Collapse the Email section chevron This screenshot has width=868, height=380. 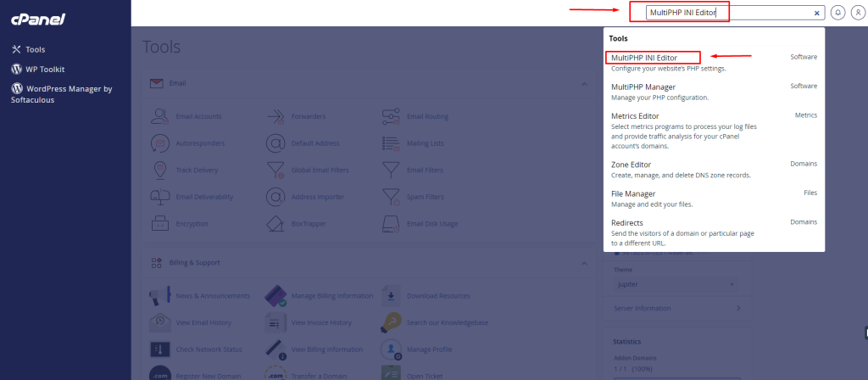[x=583, y=84]
